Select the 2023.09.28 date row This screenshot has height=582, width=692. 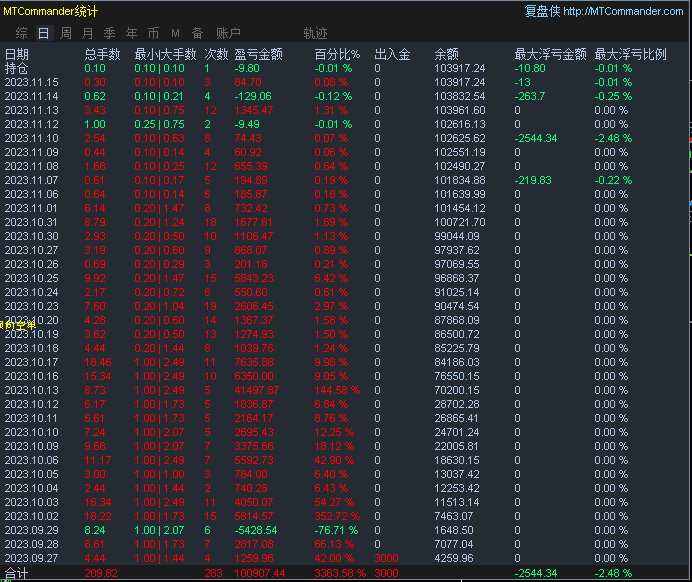(31, 544)
